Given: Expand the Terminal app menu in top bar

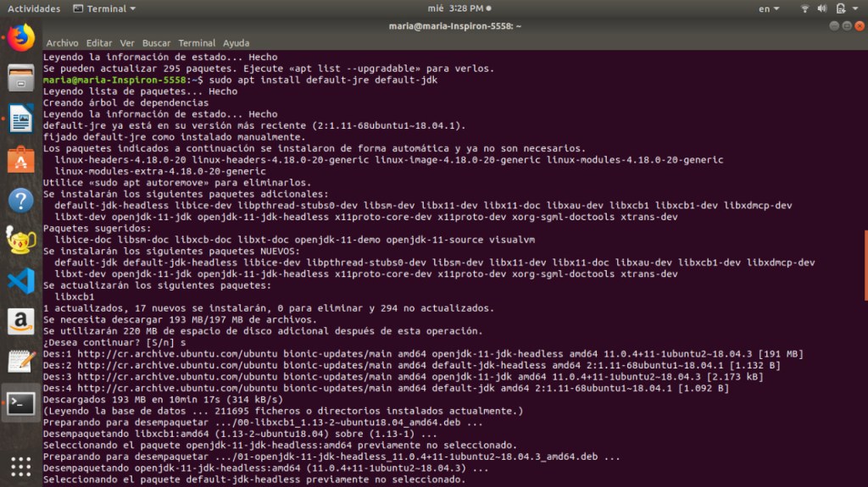Looking at the screenshot, I should [x=105, y=8].
